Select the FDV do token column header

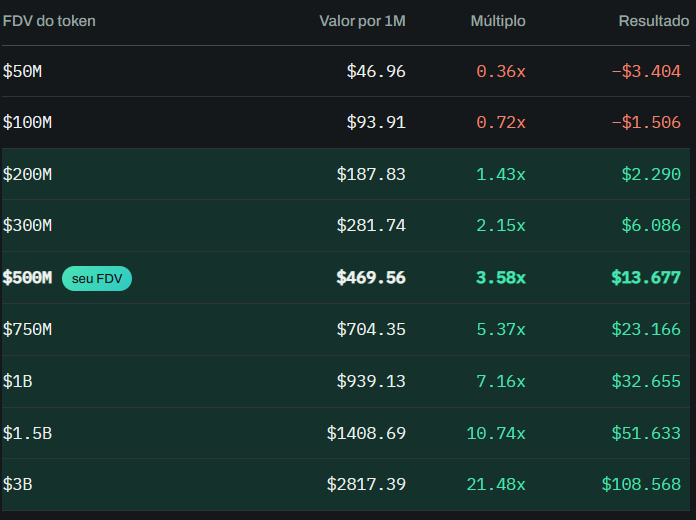pos(49,21)
